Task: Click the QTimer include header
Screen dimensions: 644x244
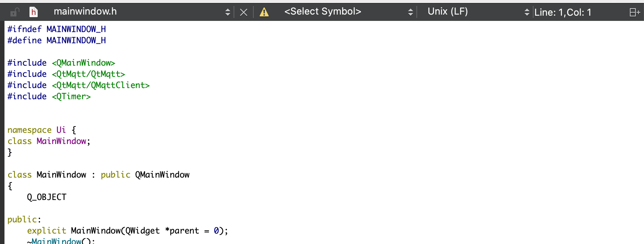Action: (71, 96)
